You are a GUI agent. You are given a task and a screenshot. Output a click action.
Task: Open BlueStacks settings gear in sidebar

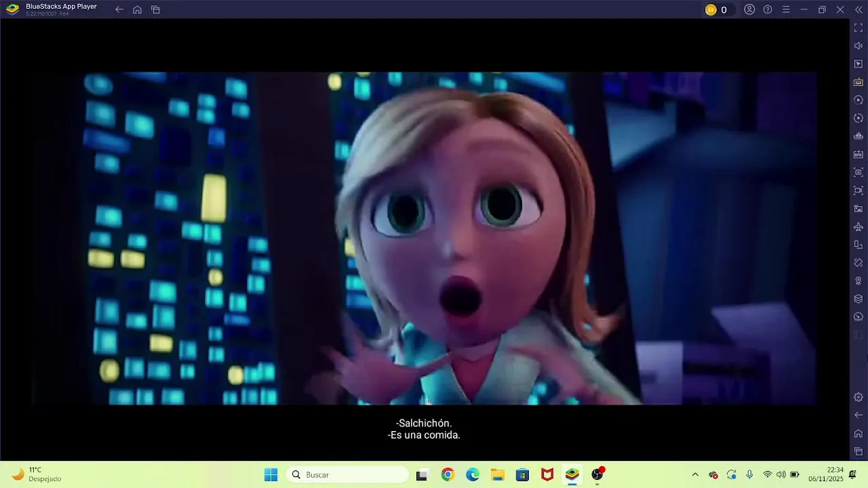(859, 397)
